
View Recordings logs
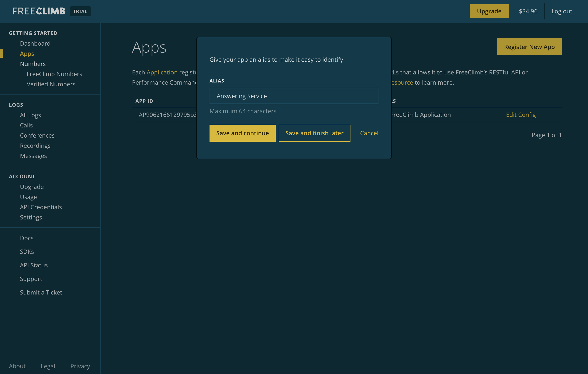(x=35, y=146)
